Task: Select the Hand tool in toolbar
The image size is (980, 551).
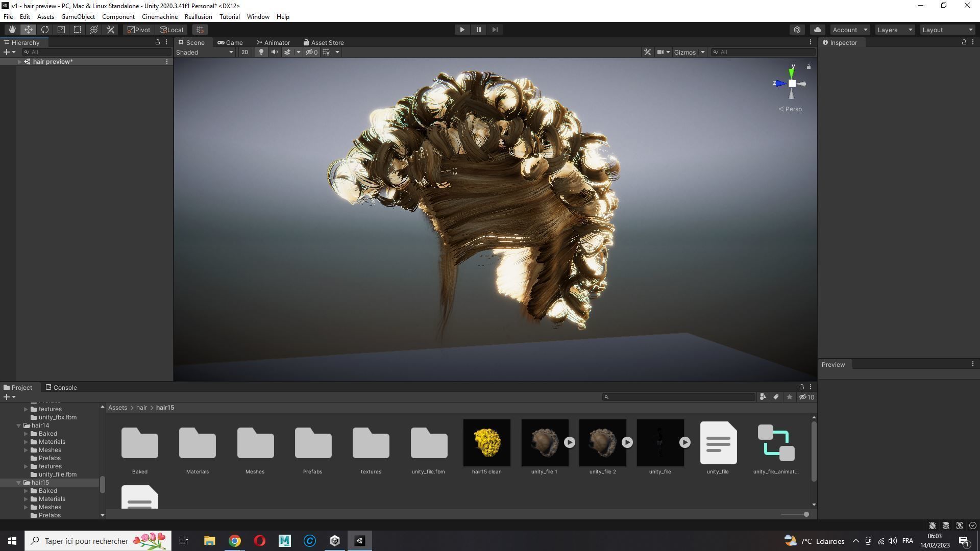Action: tap(12, 30)
